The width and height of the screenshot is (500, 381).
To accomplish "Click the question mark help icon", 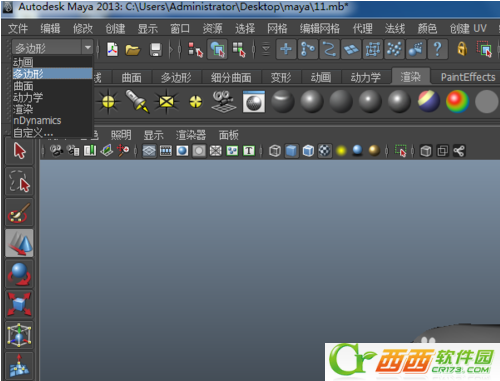I will point(437,49).
